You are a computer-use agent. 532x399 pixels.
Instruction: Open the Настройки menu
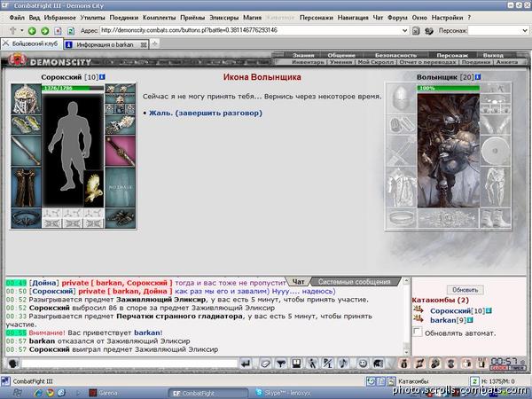pos(447,18)
